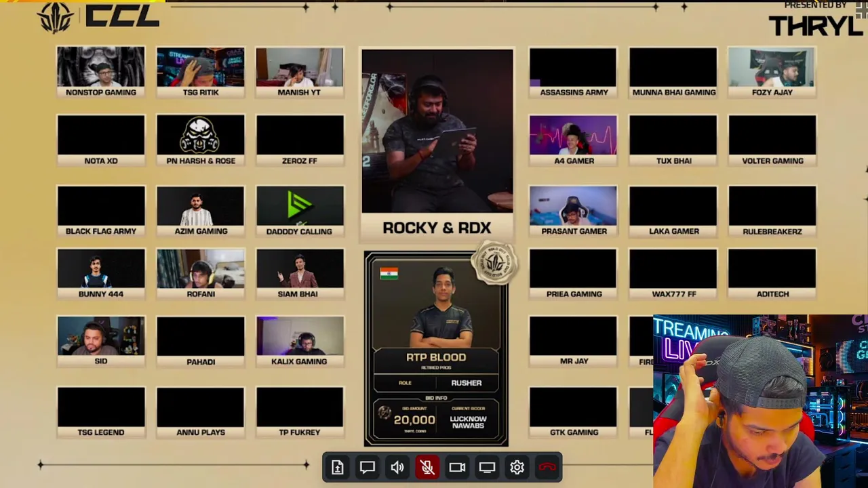Select the PAHADI tile

coord(201,342)
